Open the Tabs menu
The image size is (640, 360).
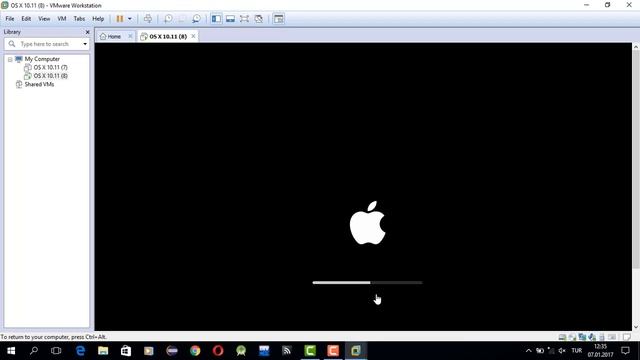pyautogui.click(x=79, y=19)
